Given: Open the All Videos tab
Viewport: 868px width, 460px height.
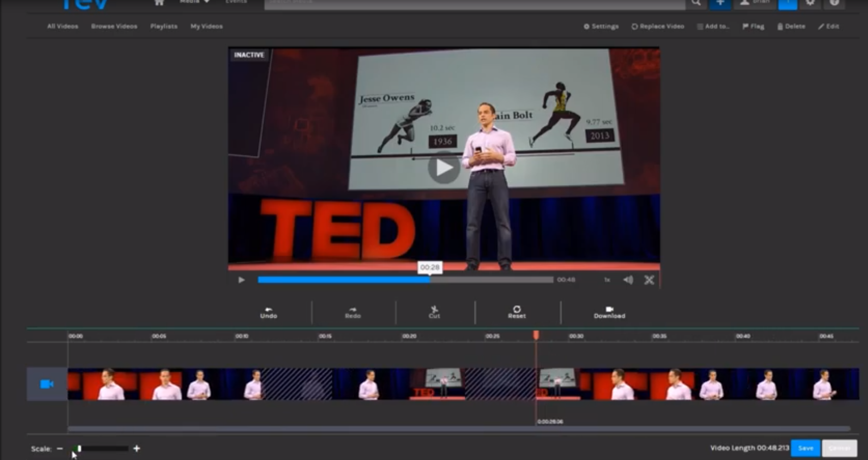Looking at the screenshot, I should click(x=62, y=26).
